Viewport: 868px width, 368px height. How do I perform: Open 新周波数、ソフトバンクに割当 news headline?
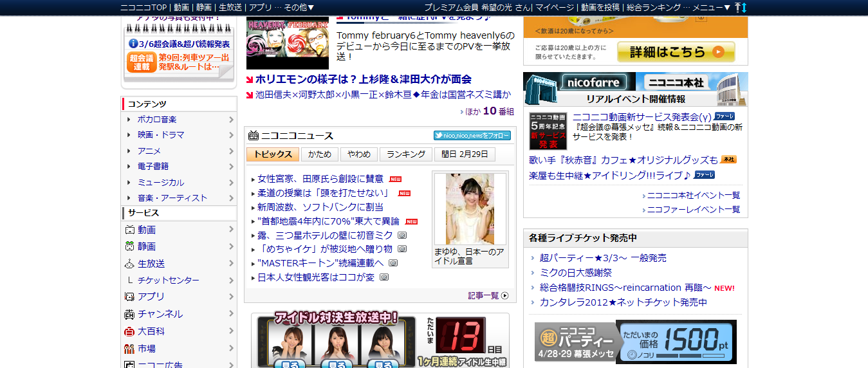[320, 207]
